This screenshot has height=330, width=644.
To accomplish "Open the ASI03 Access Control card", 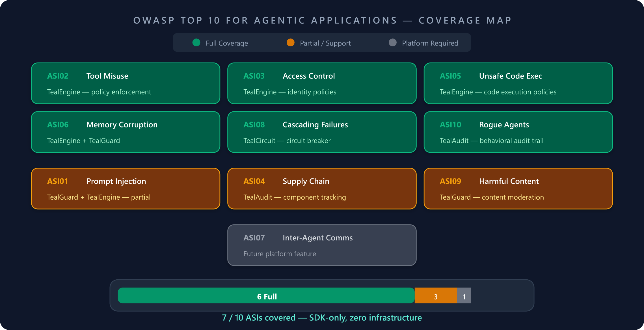I will click(322, 83).
